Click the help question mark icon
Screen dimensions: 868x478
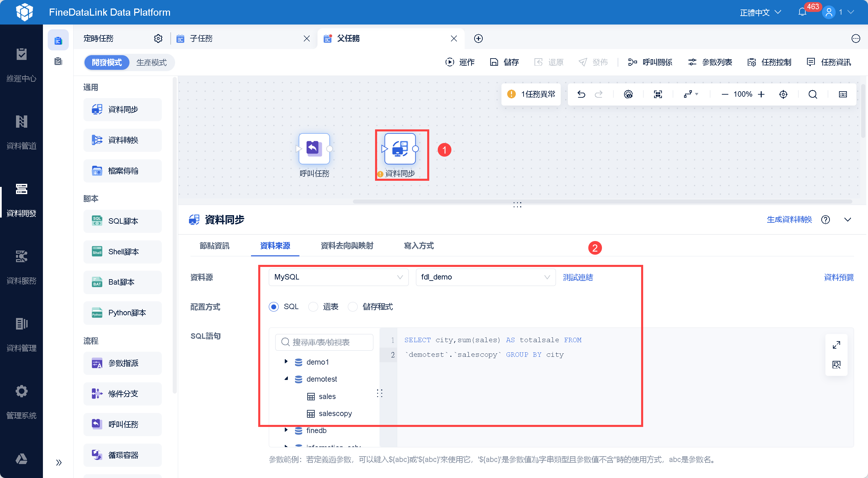pyautogui.click(x=825, y=220)
